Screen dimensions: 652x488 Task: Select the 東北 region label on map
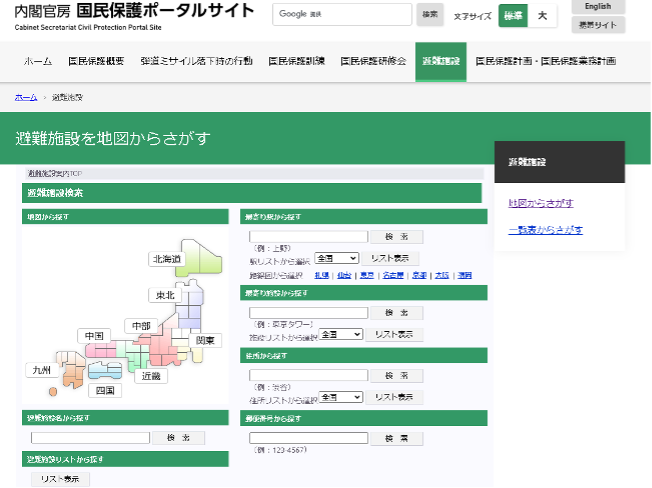165,295
